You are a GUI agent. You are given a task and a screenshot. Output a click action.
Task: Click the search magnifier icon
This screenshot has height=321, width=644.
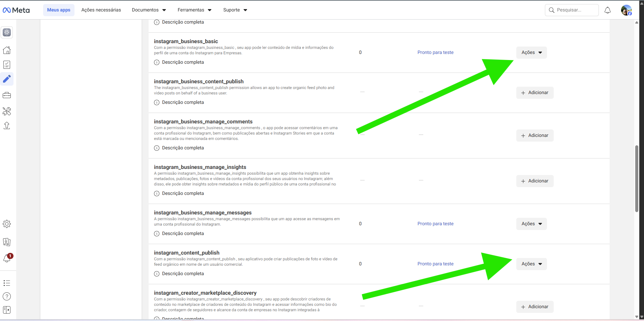[552, 10]
